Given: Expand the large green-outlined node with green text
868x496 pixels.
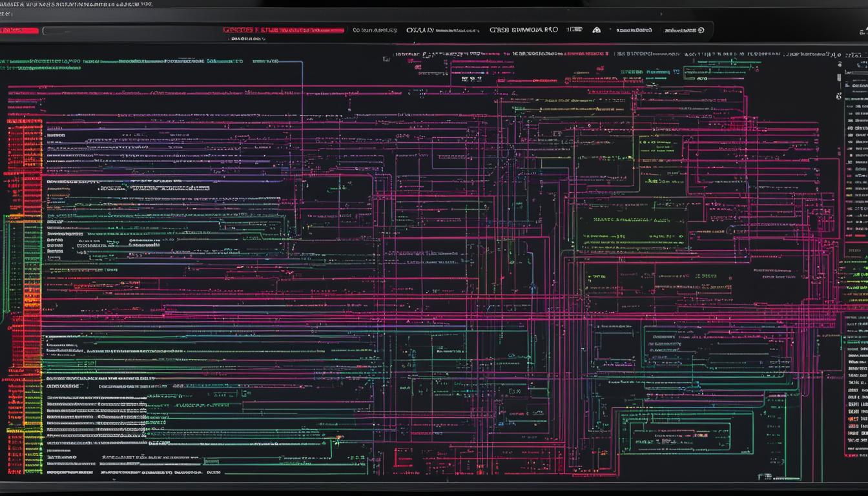Looking at the screenshot, I should click(632, 227).
